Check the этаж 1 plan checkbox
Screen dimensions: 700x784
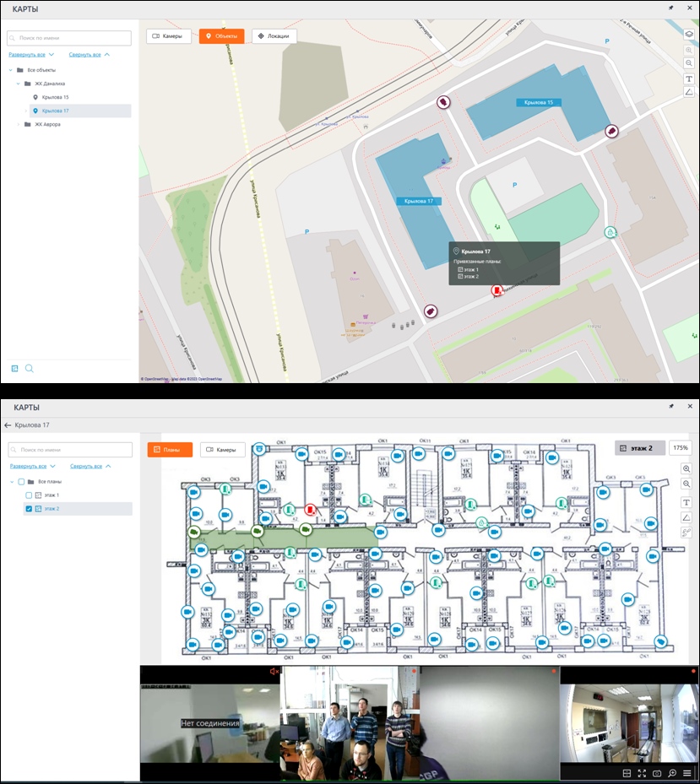pyautogui.click(x=29, y=495)
